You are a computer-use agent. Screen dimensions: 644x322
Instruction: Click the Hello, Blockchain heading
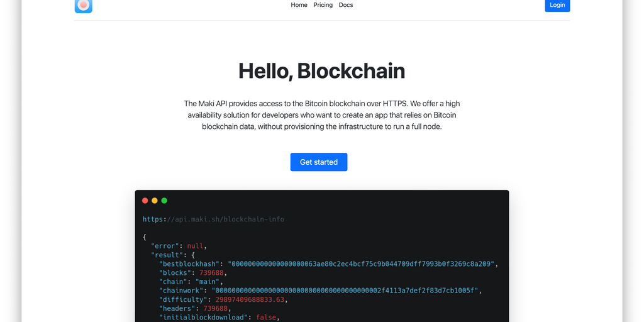click(321, 70)
